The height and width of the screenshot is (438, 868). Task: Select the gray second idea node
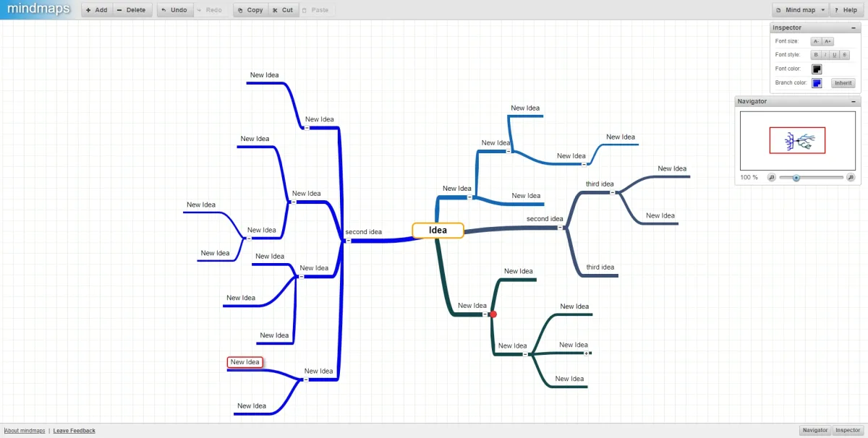(x=545, y=219)
